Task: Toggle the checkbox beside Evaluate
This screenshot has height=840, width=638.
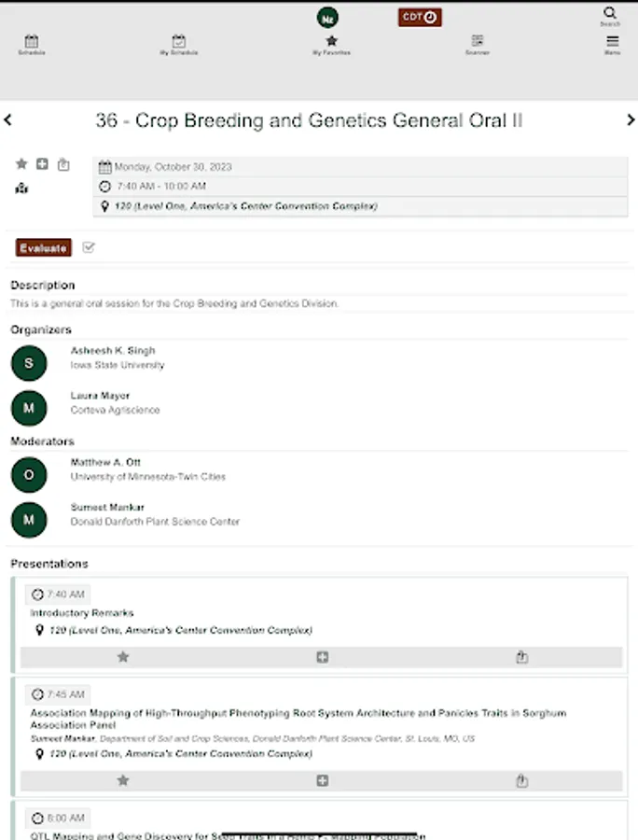Action: 89,247
